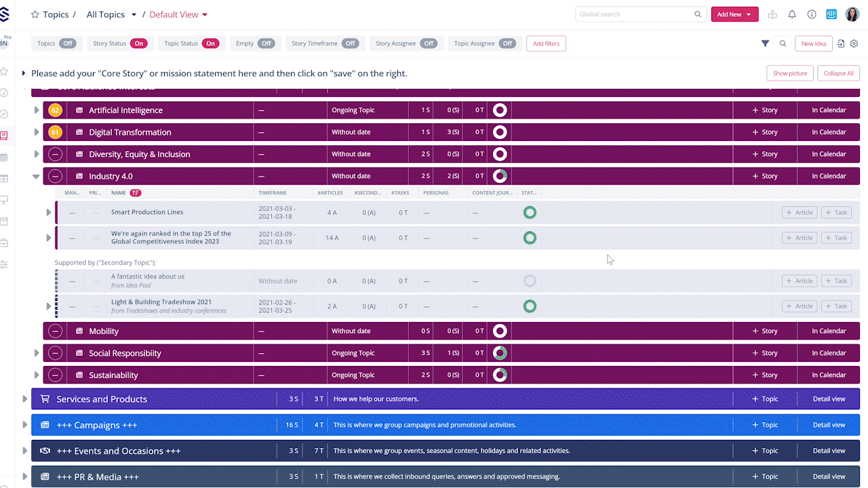Open the settings gear icon near New Idea

[854, 43]
